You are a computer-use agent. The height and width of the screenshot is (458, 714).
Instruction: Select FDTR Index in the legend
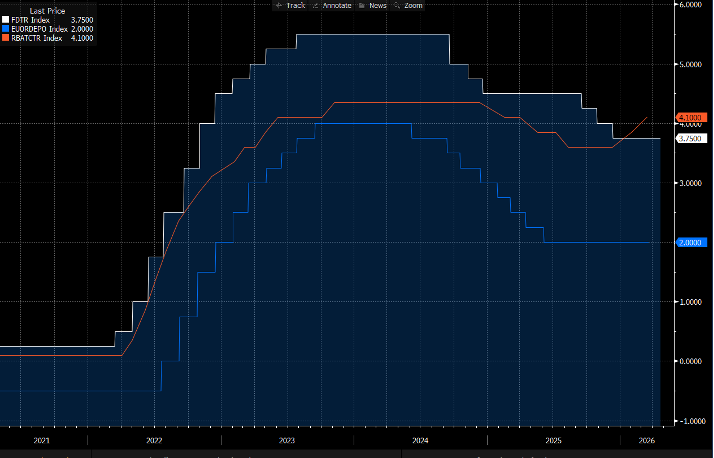point(32,18)
